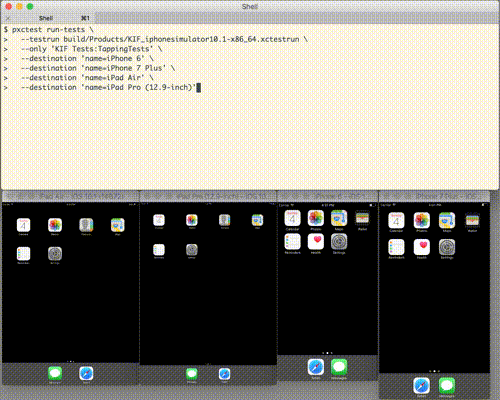This screenshot has height=400, width=500.
Task: Click the '--testrun build/Products' line in terminal
Action: tap(155, 39)
